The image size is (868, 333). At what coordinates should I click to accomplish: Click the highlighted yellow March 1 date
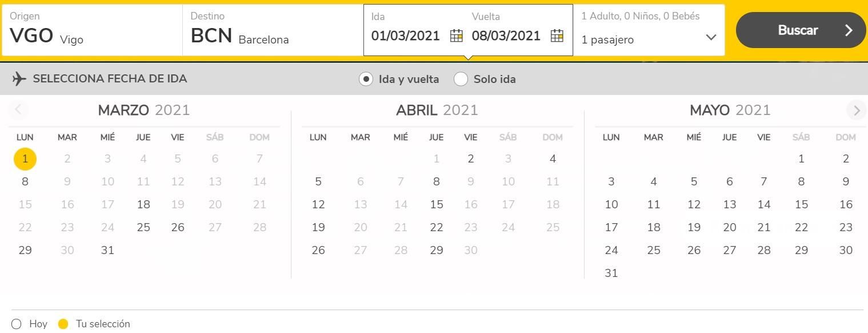25,158
